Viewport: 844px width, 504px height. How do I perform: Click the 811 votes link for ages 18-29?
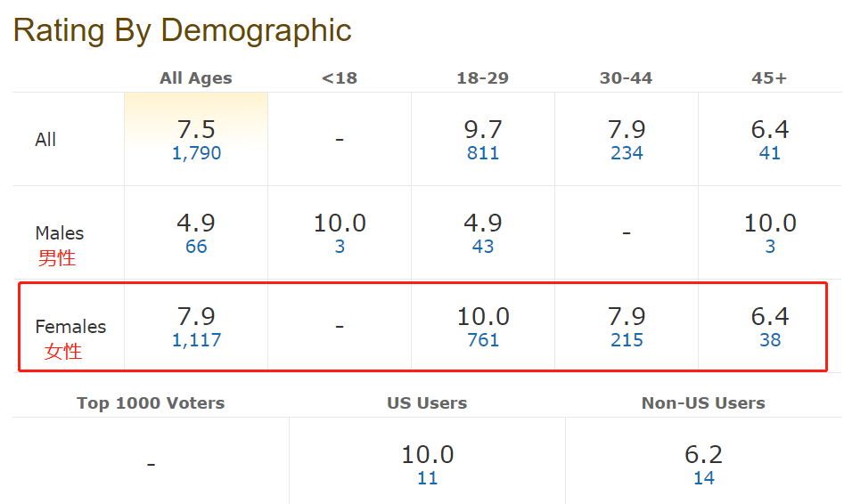tap(483, 153)
